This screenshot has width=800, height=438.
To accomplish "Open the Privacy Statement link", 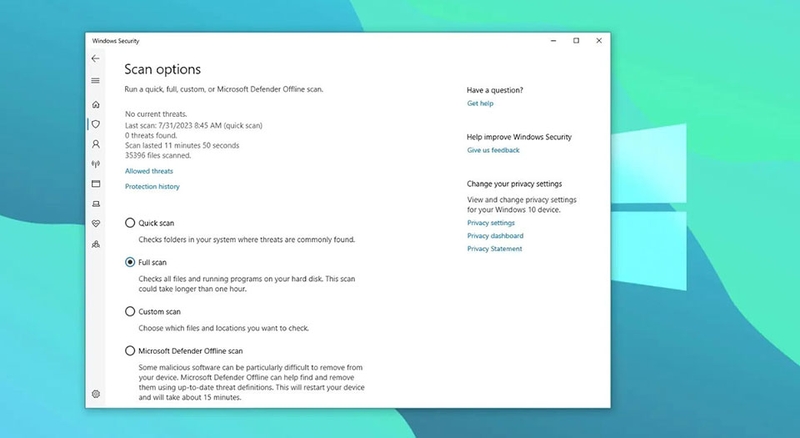I will (494, 249).
